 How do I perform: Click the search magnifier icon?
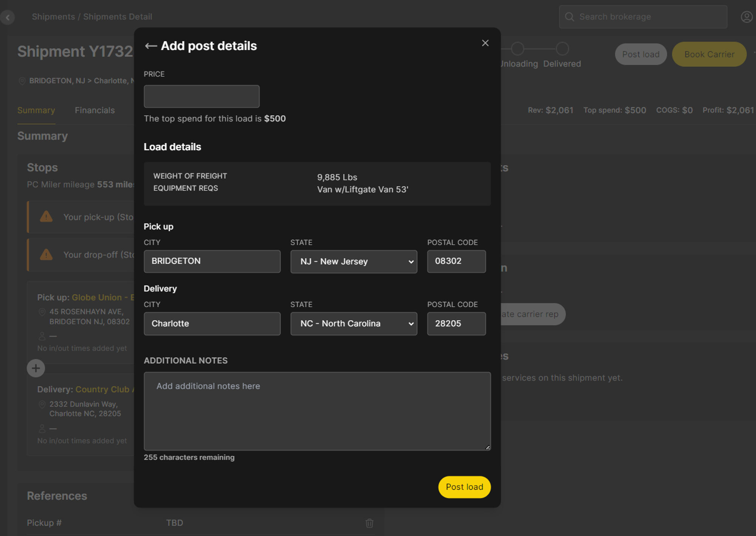click(x=569, y=17)
